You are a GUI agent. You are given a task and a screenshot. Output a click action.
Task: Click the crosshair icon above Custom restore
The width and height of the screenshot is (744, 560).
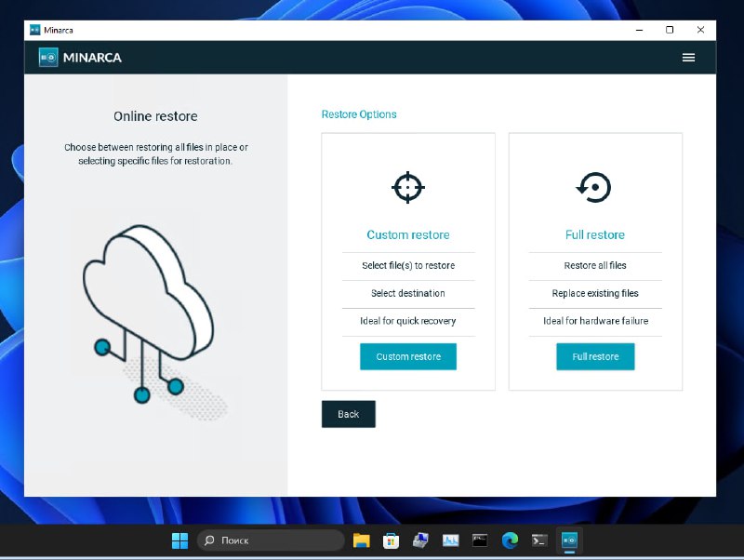pyautogui.click(x=407, y=188)
